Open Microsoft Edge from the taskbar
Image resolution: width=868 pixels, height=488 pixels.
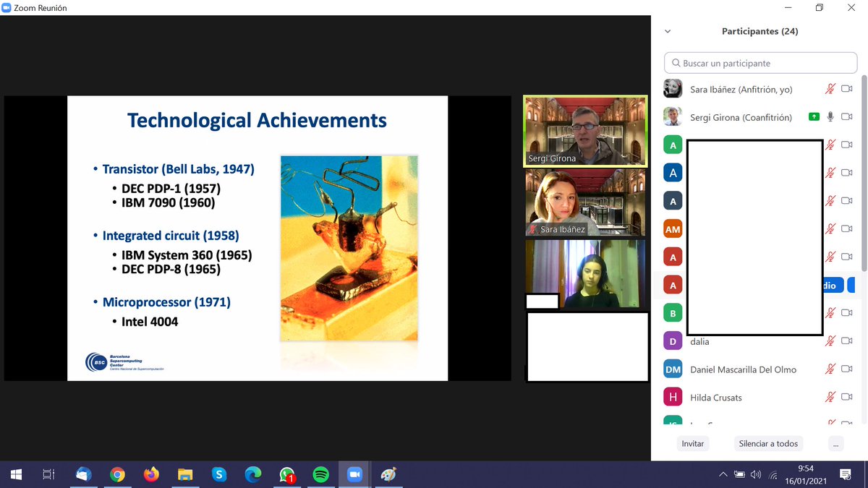click(x=253, y=475)
